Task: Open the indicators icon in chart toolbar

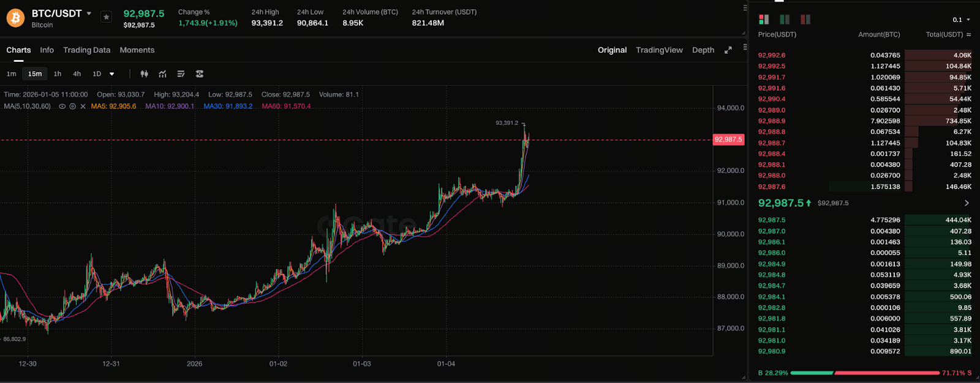Action: pyautogui.click(x=162, y=74)
